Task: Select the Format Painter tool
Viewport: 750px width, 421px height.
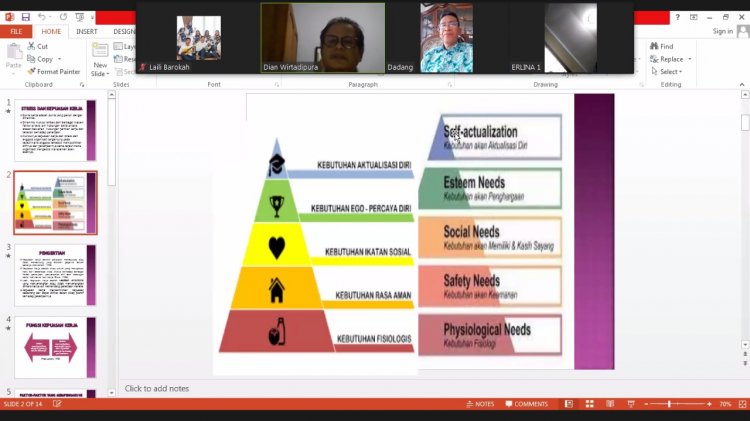Action: 55,72
